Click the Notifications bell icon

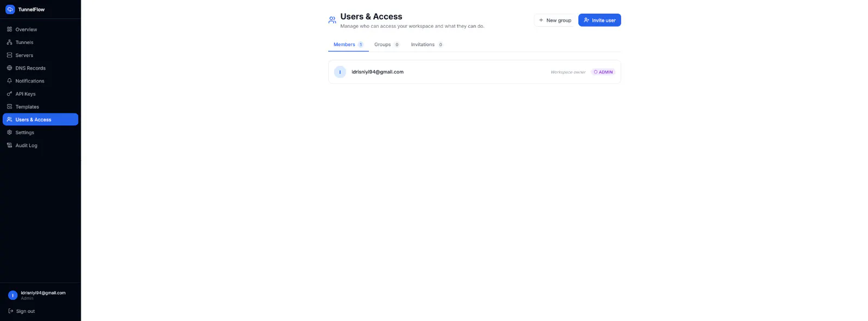(9, 81)
